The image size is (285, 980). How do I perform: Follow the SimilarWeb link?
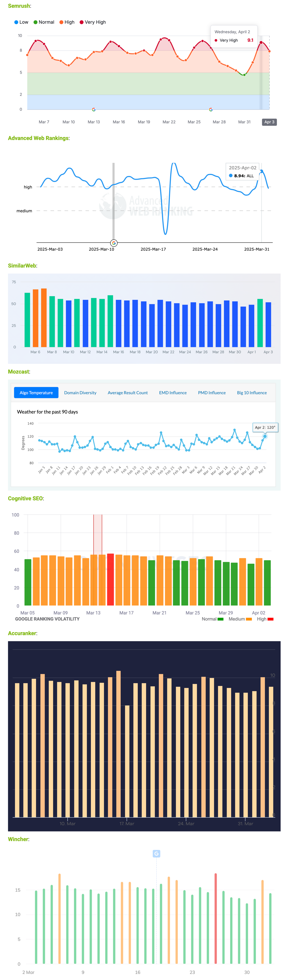22,266
